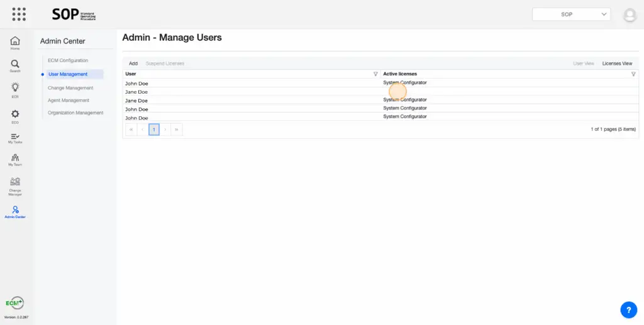644x325 pixels.
Task: Open Change Manager sidebar icon
Action: (15, 185)
